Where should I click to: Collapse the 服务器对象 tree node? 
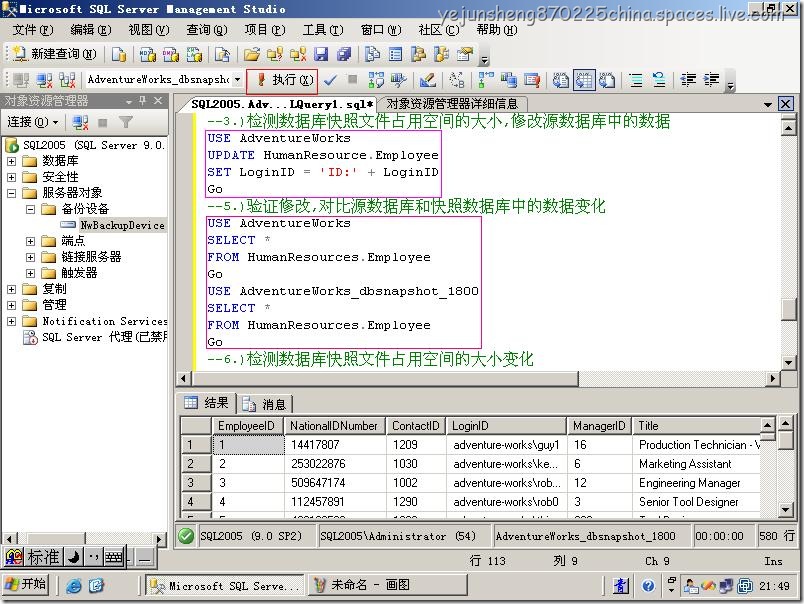[11, 193]
